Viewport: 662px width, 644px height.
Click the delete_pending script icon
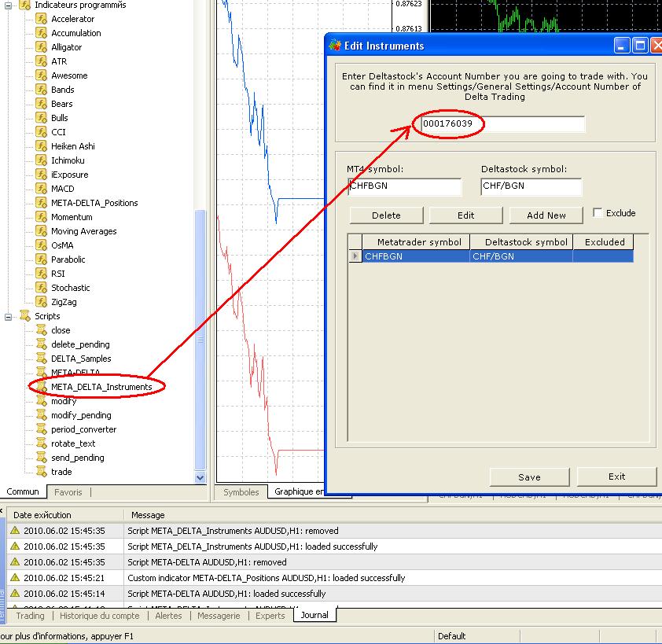[x=42, y=344]
